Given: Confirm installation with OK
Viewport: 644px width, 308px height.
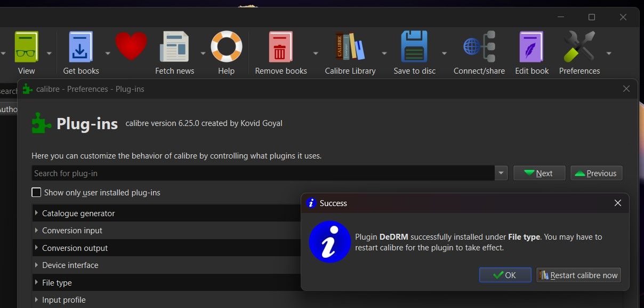Looking at the screenshot, I should pos(505,275).
